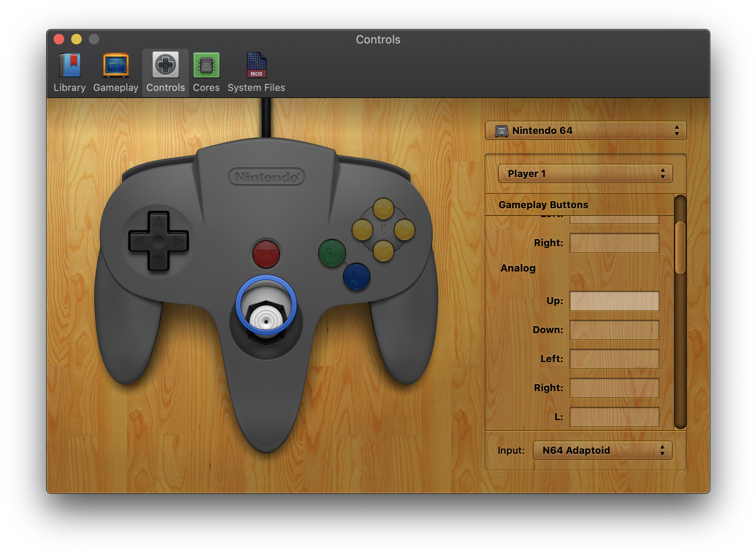Click the Nintendo logo on controller
756x554 pixels.
pyautogui.click(x=266, y=177)
